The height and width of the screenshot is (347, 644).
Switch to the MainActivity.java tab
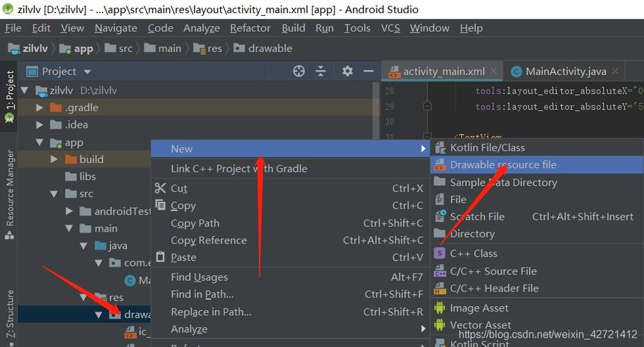pos(565,71)
